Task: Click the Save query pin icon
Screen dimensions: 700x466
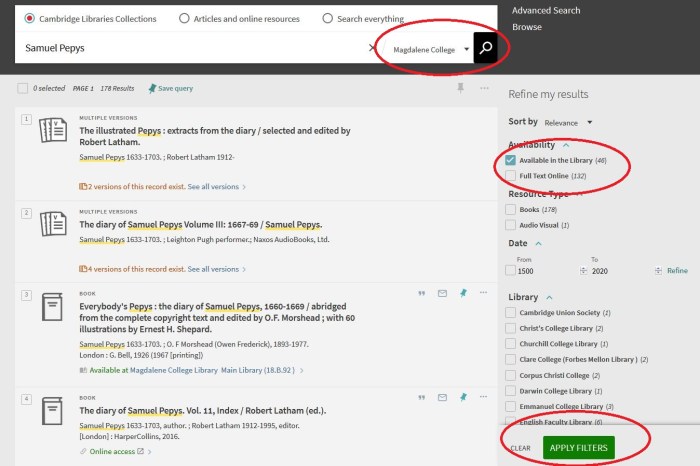Action: pos(152,88)
